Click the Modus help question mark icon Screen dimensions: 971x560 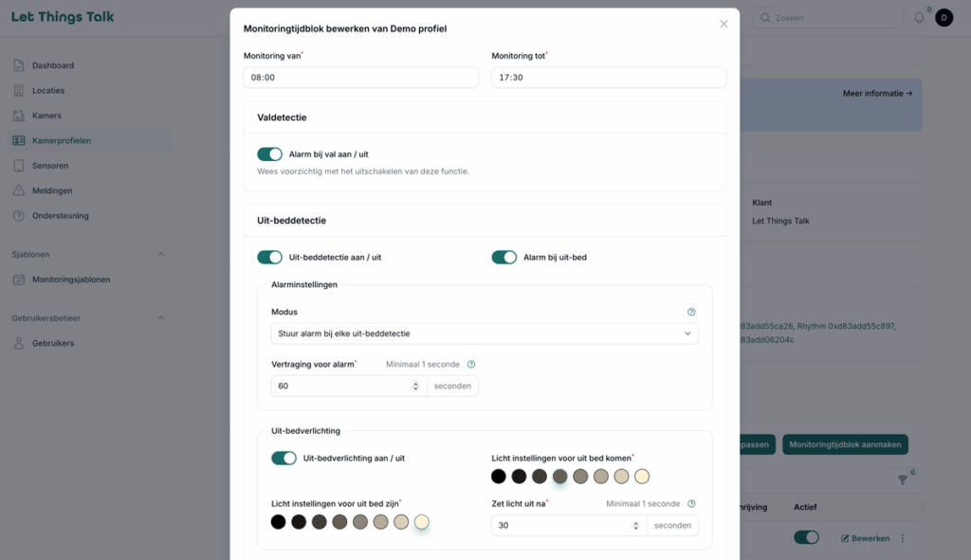[x=691, y=312]
